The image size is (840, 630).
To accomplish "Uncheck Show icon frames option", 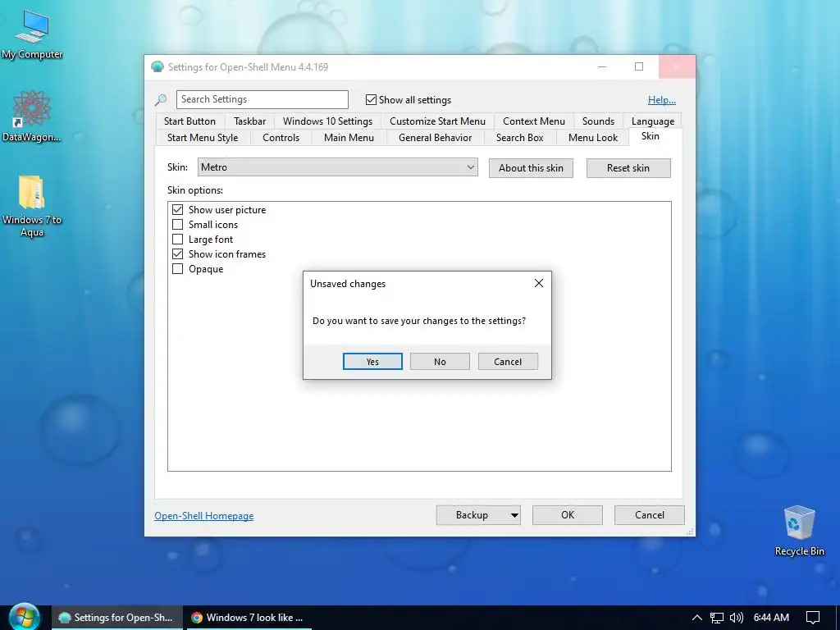I will (x=177, y=254).
